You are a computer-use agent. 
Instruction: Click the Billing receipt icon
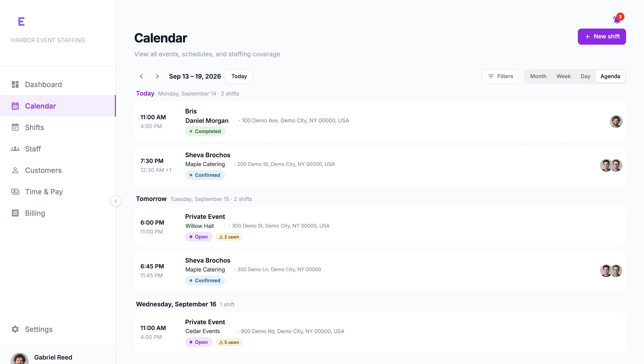coord(15,213)
